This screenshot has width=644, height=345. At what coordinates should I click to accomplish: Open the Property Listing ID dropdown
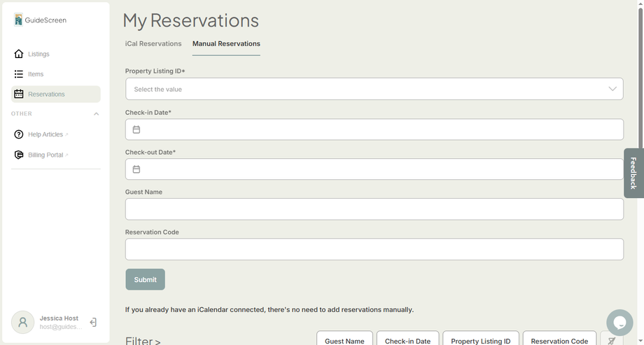374,89
